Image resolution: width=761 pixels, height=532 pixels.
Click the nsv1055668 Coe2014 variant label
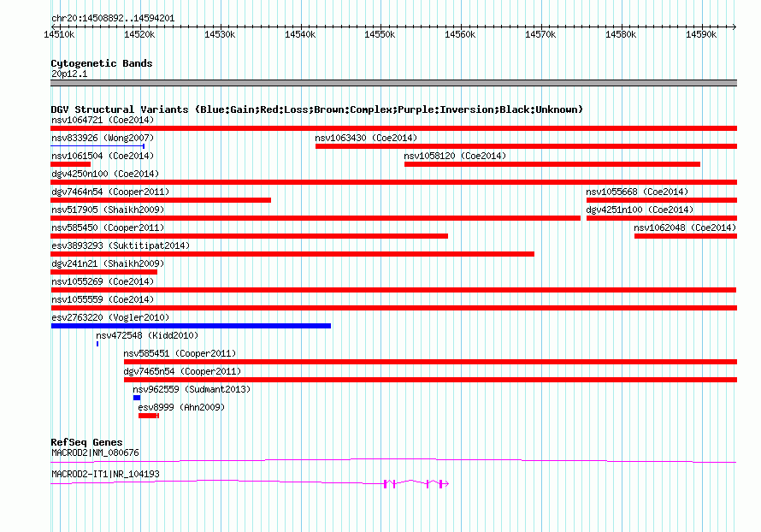tap(637, 192)
